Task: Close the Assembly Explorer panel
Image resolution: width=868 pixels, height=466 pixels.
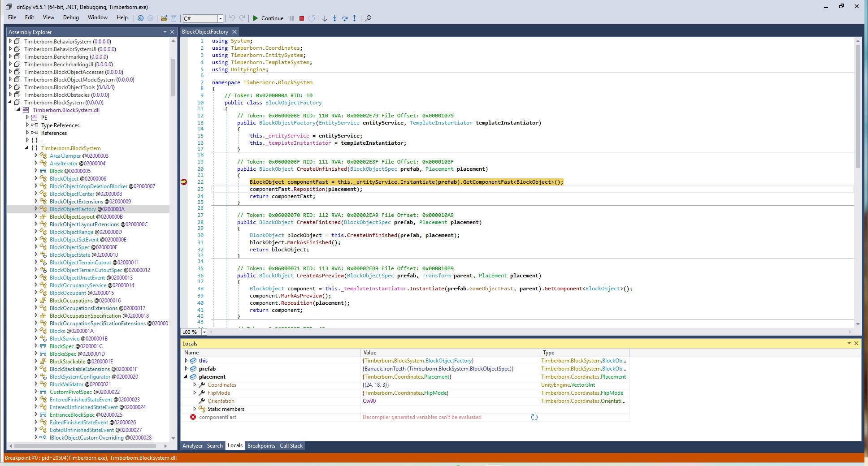Action: [x=172, y=32]
